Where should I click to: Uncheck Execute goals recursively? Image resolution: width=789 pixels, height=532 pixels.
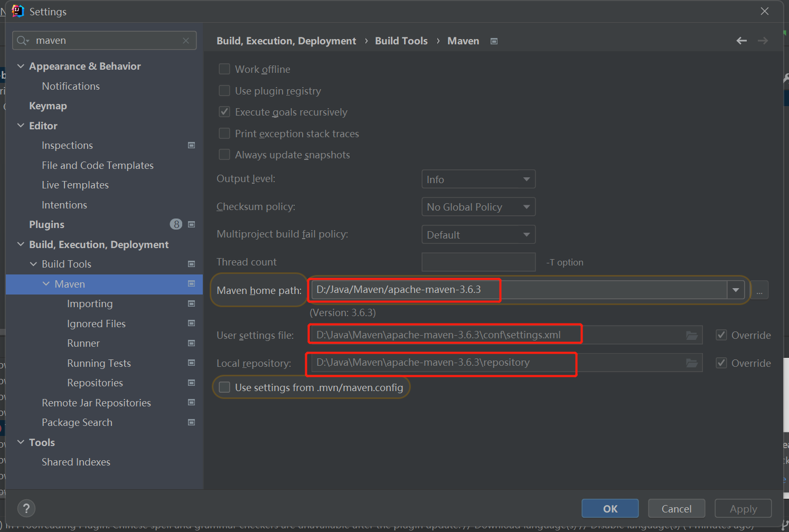click(224, 112)
